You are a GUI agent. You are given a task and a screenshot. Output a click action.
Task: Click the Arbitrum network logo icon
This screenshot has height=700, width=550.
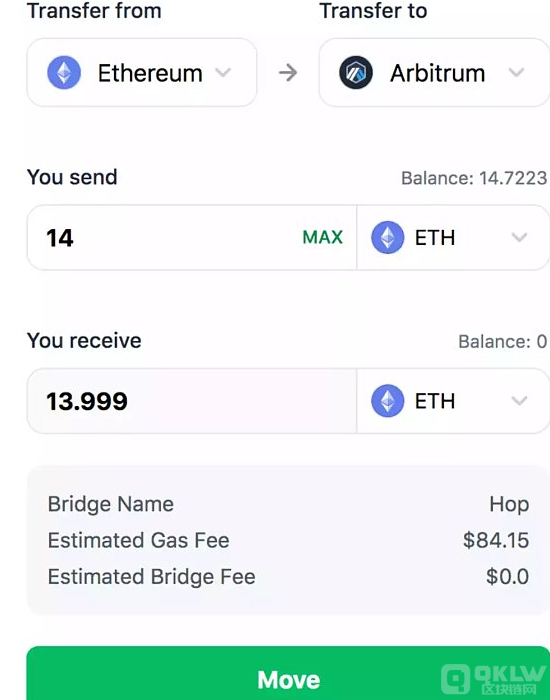tap(356, 72)
